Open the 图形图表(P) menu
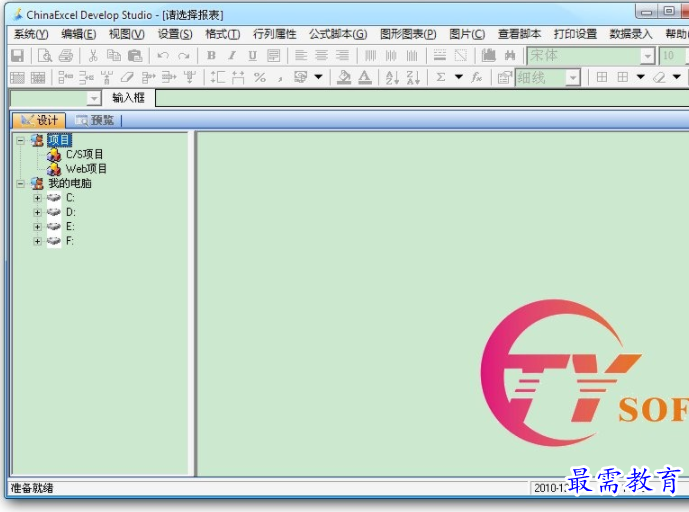Screen dimensions: 689x512 [408, 34]
